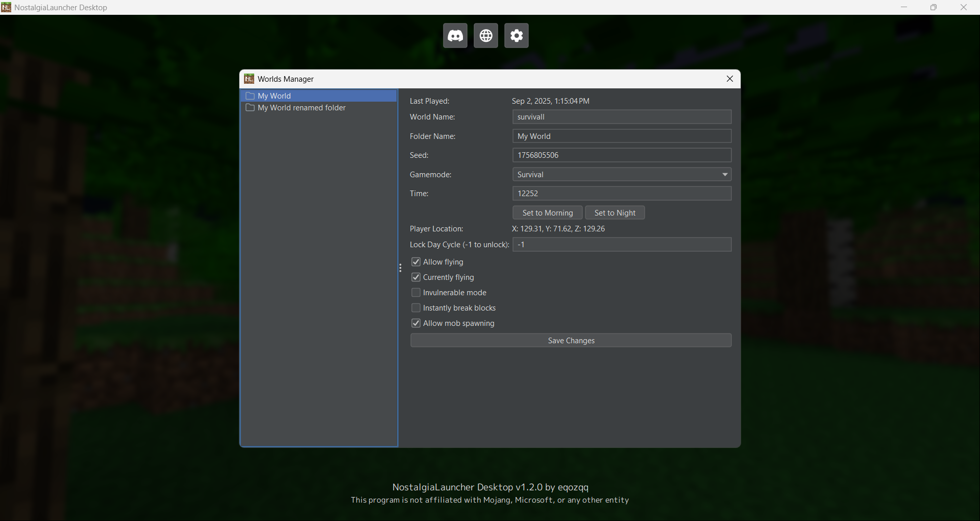The width and height of the screenshot is (980, 521).
Task: Click the Worlds Manager title text
Action: (286, 79)
